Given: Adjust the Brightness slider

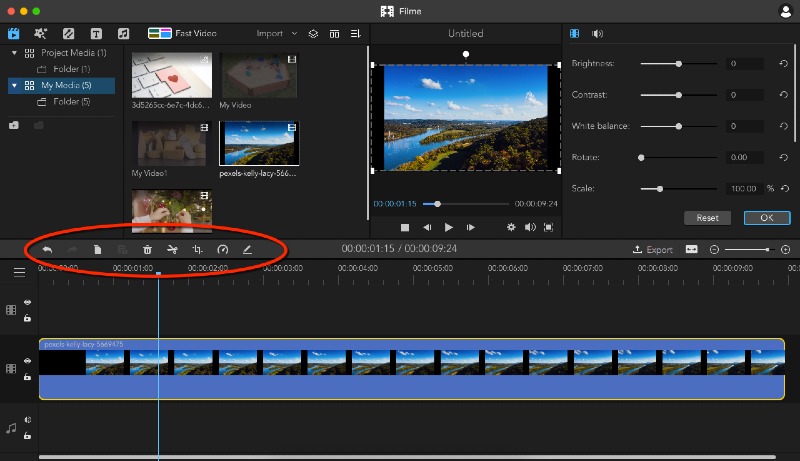Looking at the screenshot, I should pyautogui.click(x=679, y=64).
